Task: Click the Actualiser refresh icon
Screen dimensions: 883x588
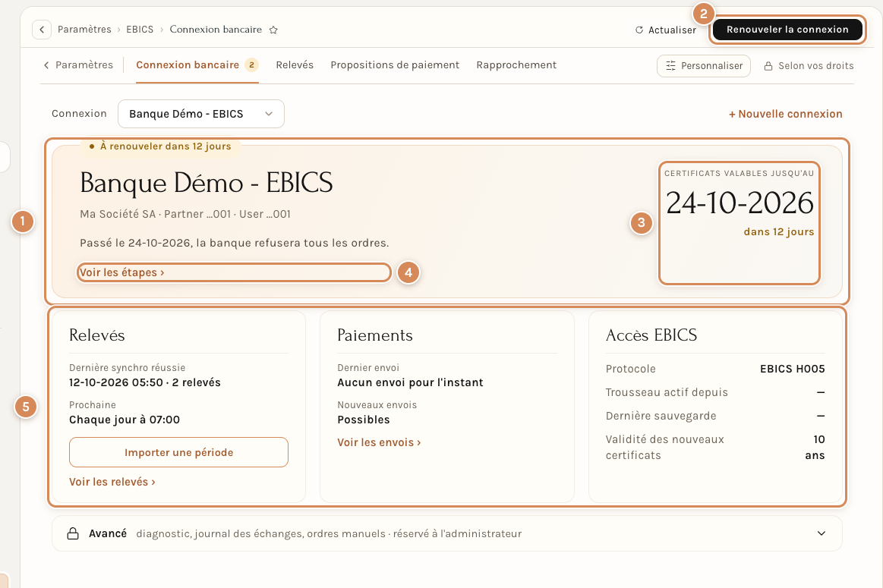Action: pyautogui.click(x=639, y=30)
